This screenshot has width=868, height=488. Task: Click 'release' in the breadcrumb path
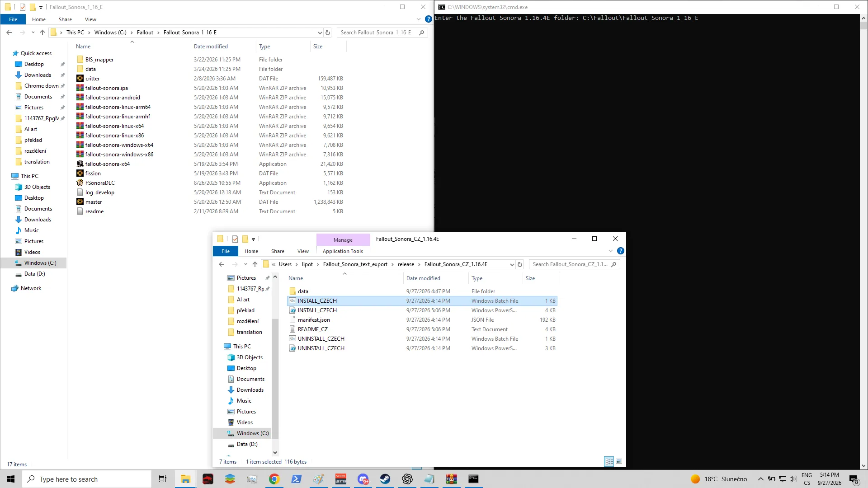(x=406, y=265)
